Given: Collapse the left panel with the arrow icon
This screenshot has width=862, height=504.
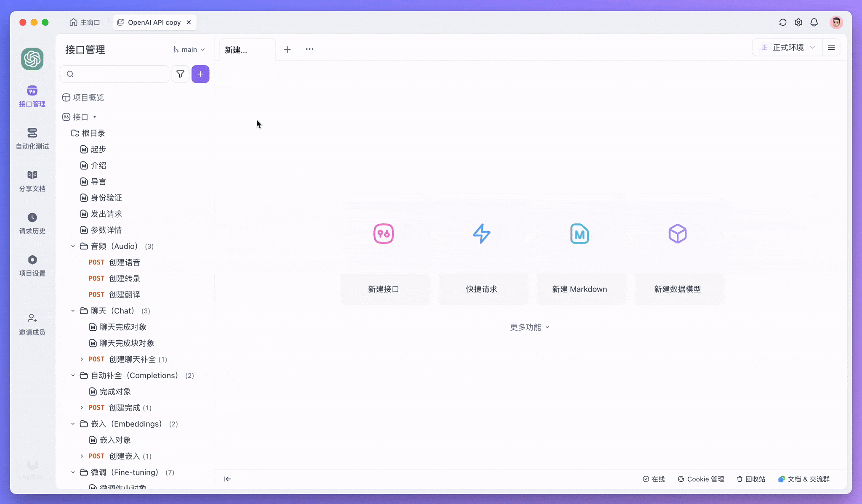Looking at the screenshot, I should pyautogui.click(x=227, y=479).
